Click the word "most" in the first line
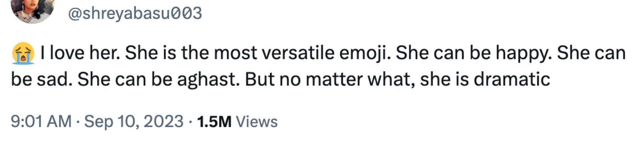The height and width of the screenshot is (146, 644). point(235,53)
